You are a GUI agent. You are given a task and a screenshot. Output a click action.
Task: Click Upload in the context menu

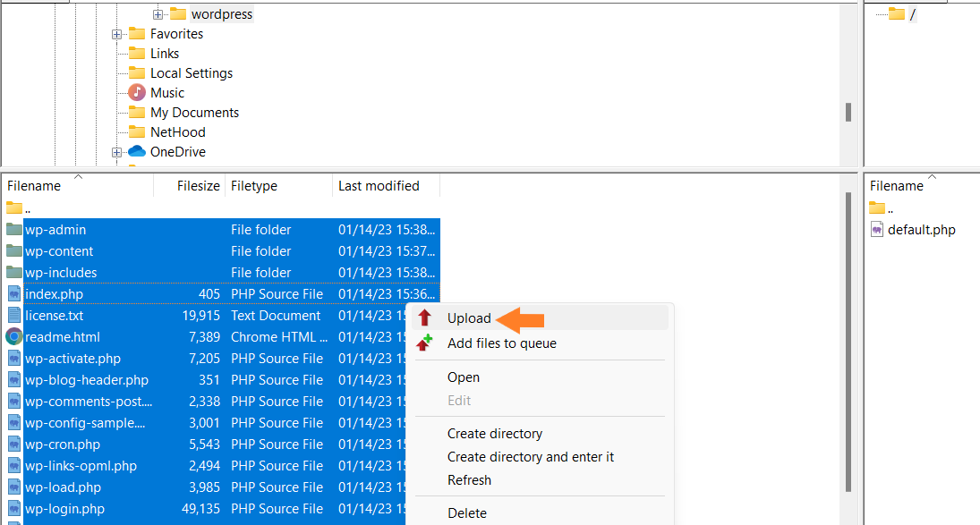click(469, 318)
